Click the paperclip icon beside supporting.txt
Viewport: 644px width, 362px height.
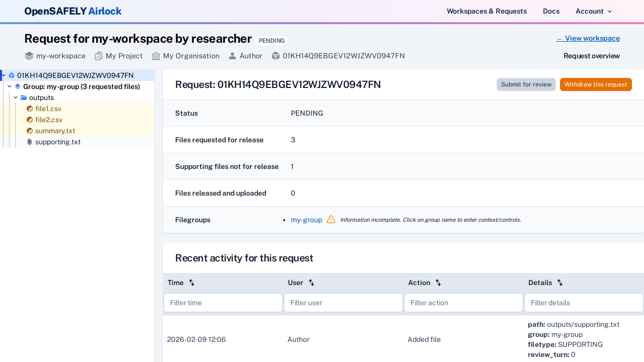pos(29,142)
